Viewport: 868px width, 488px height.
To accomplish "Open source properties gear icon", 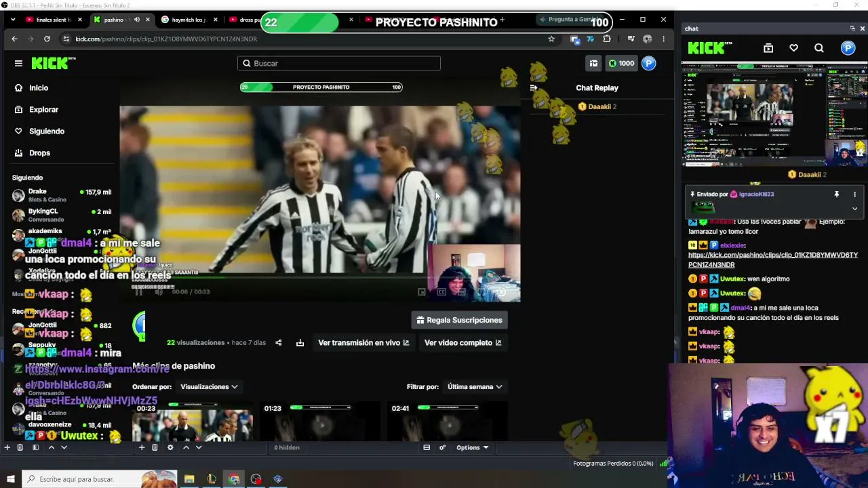I will point(170,447).
